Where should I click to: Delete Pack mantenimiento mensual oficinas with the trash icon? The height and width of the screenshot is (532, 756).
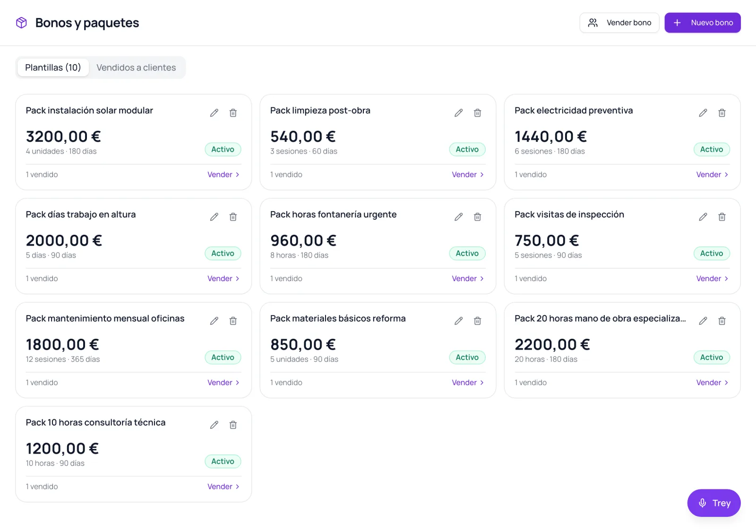click(233, 321)
